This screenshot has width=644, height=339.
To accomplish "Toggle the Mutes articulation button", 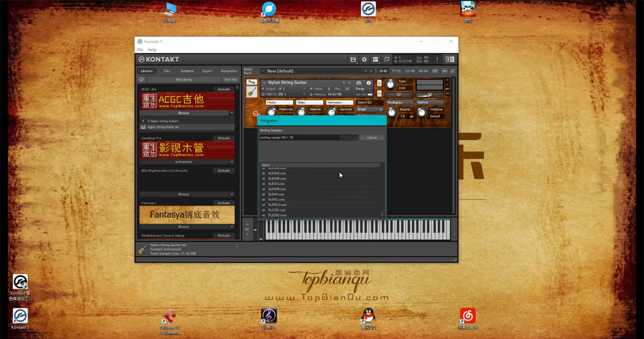I will [279, 103].
